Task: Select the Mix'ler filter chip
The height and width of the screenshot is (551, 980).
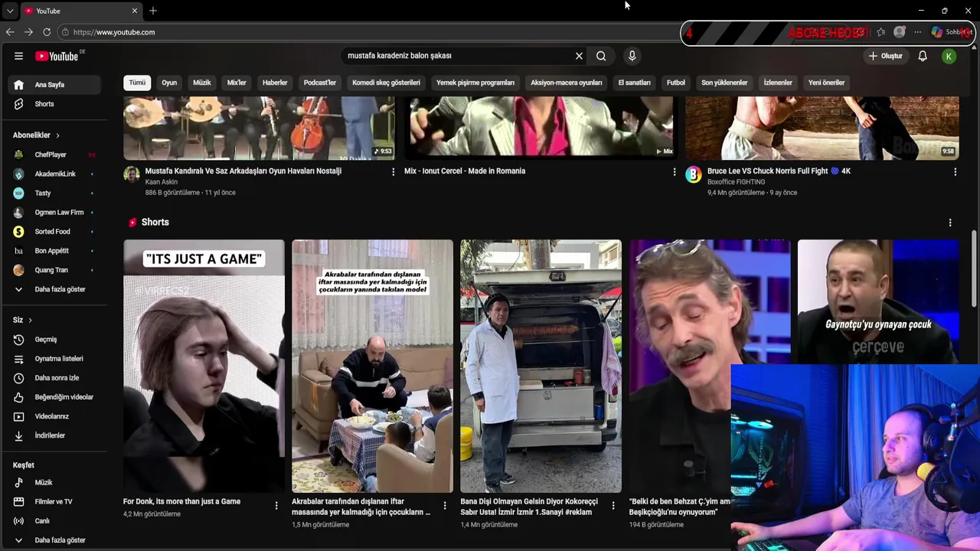Action: [237, 83]
